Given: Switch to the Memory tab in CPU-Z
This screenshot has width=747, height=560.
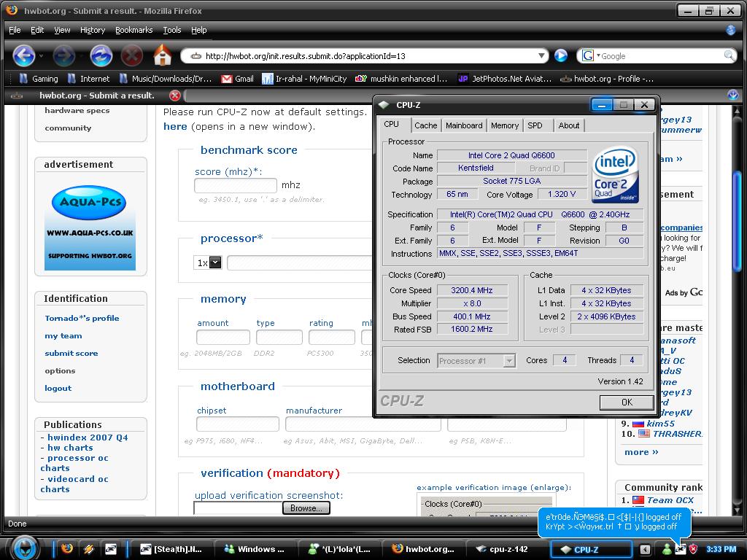Looking at the screenshot, I should click(505, 125).
